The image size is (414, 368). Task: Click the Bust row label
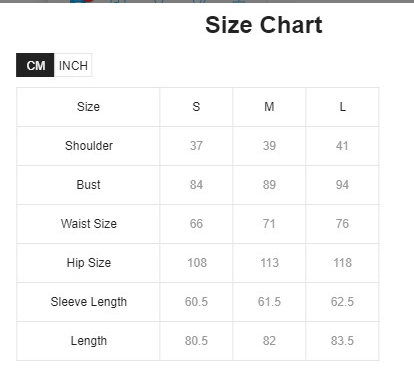[88, 185]
